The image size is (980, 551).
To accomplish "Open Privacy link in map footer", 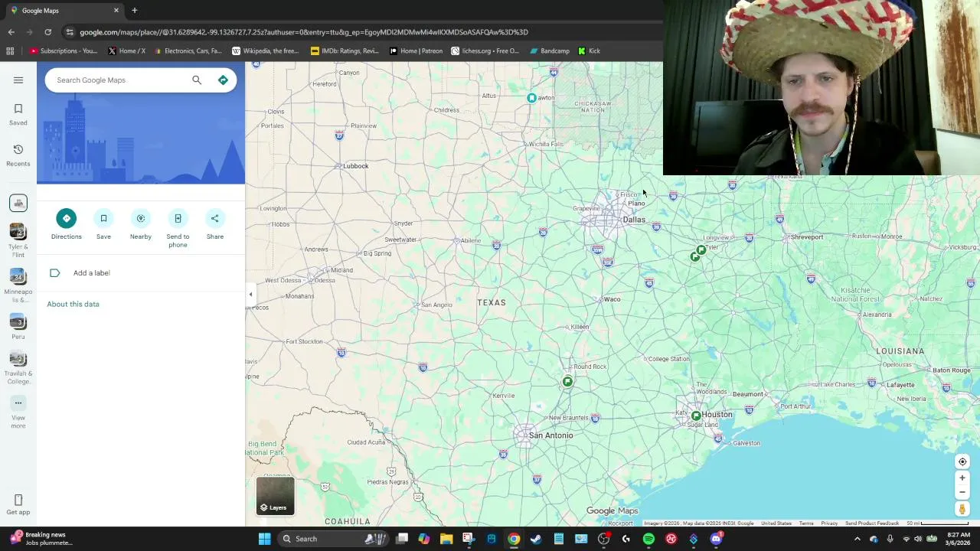I will coord(829,523).
